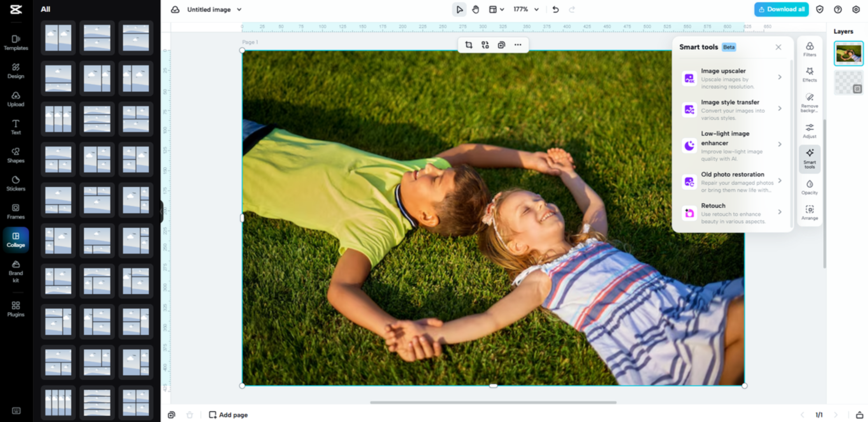Open the Adjust panel
The width and height of the screenshot is (868, 422).
[810, 131]
